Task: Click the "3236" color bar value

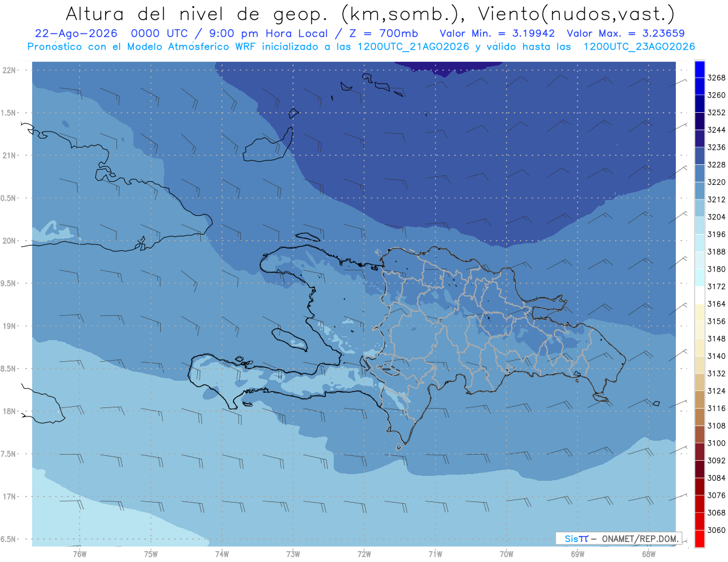Action: pos(717,147)
